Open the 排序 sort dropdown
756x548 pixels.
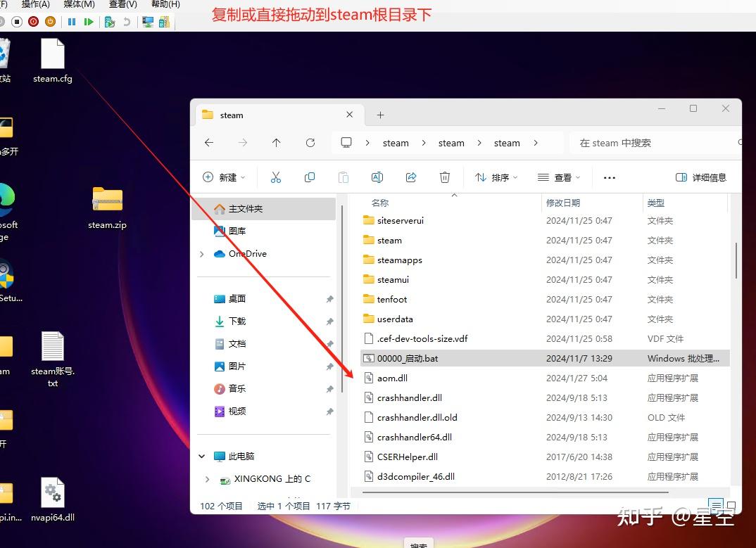(x=496, y=177)
